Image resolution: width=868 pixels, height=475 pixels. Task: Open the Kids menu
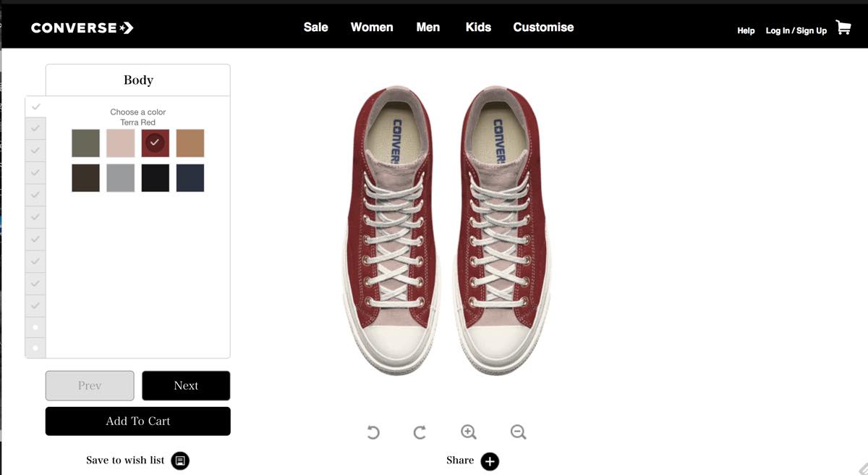click(x=478, y=28)
